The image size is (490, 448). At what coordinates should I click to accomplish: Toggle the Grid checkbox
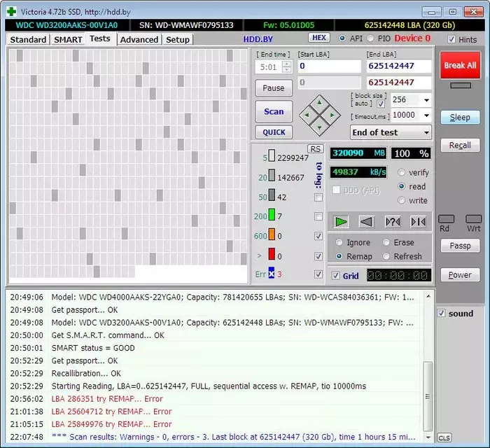coord(335,276)
